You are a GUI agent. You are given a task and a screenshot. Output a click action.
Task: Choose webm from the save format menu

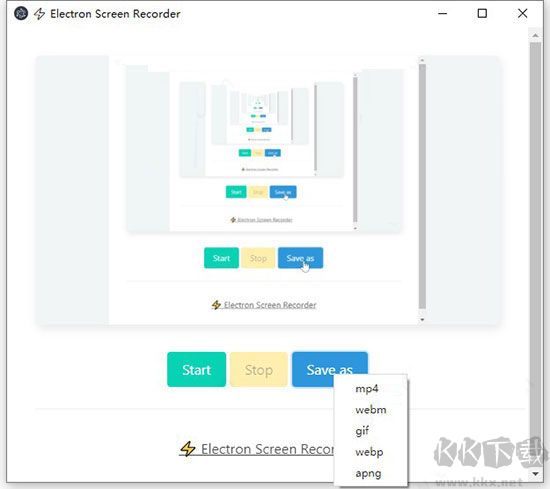(x=371, y=410)
